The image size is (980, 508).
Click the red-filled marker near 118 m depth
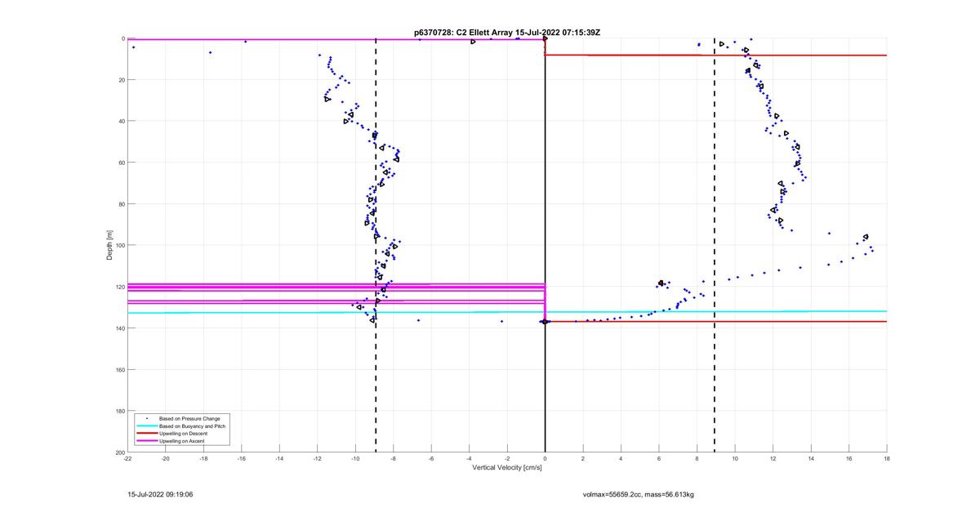661,283
